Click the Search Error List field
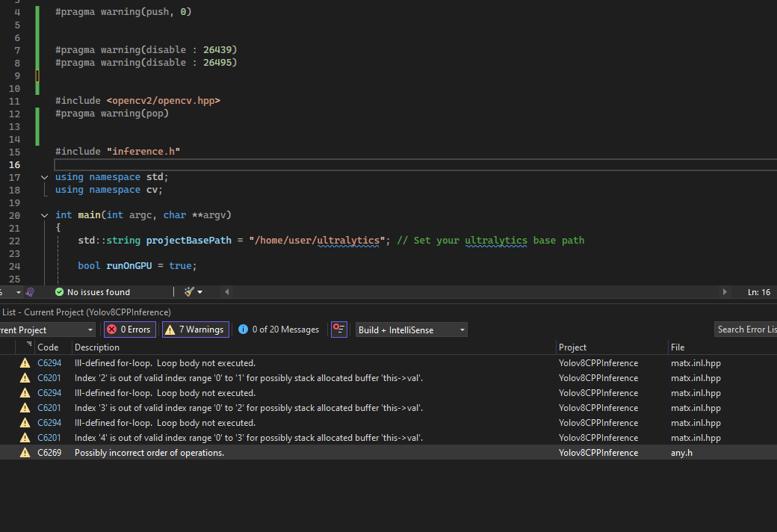This screenshot has height=532, width=777. [x=746, y=330]
